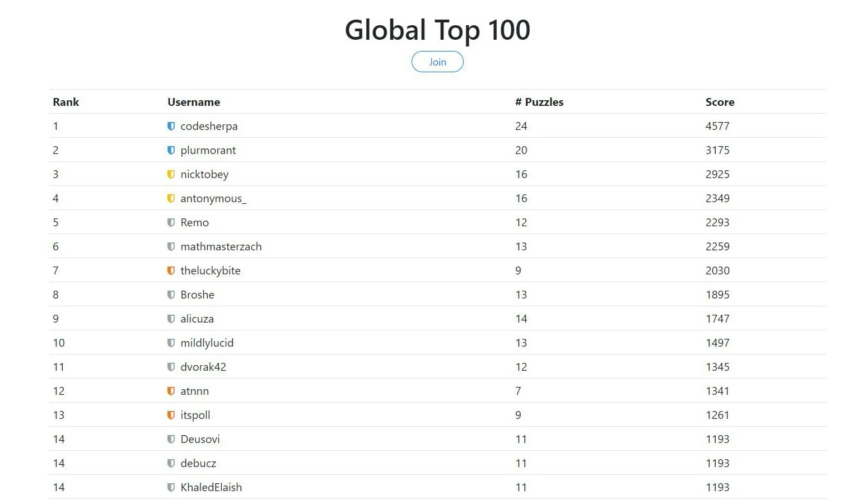868x504 pixels.
Task: Click the orange shield badge beside atnnn
Action: (x=171, y=391)
